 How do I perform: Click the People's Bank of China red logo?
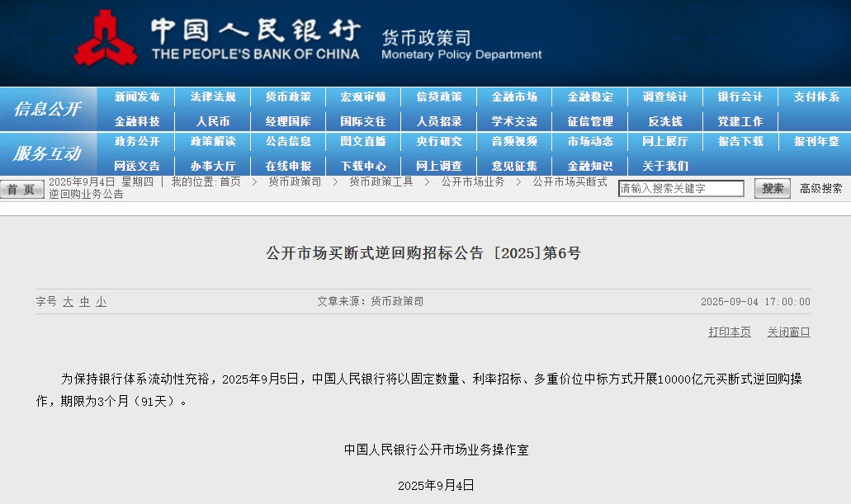106,38
